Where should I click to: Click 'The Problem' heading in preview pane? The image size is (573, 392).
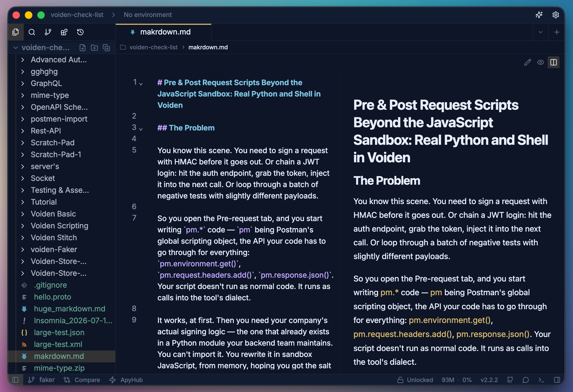[387, 181]
